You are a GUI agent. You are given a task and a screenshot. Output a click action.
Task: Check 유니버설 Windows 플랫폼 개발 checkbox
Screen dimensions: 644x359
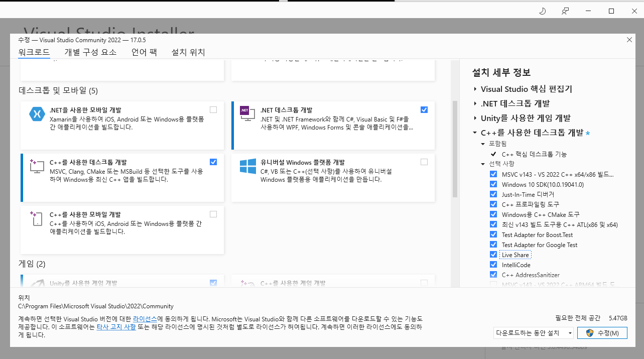(424, 162)
